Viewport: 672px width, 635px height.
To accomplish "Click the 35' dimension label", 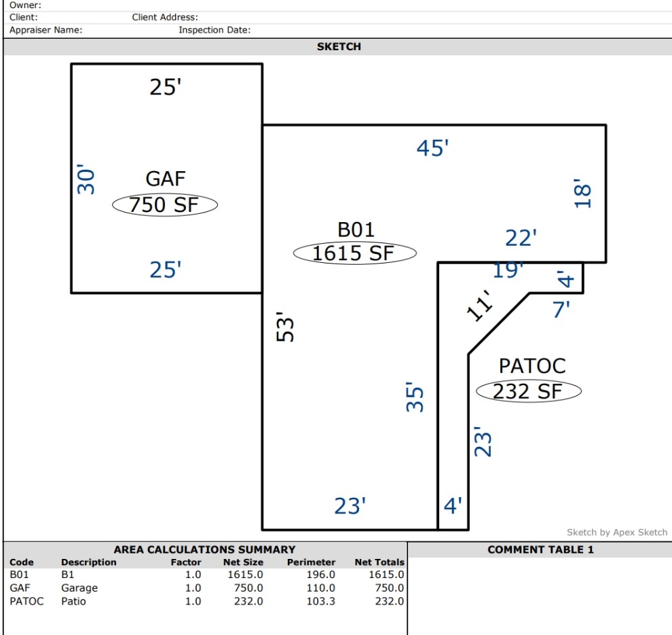I will click(415, 397).
